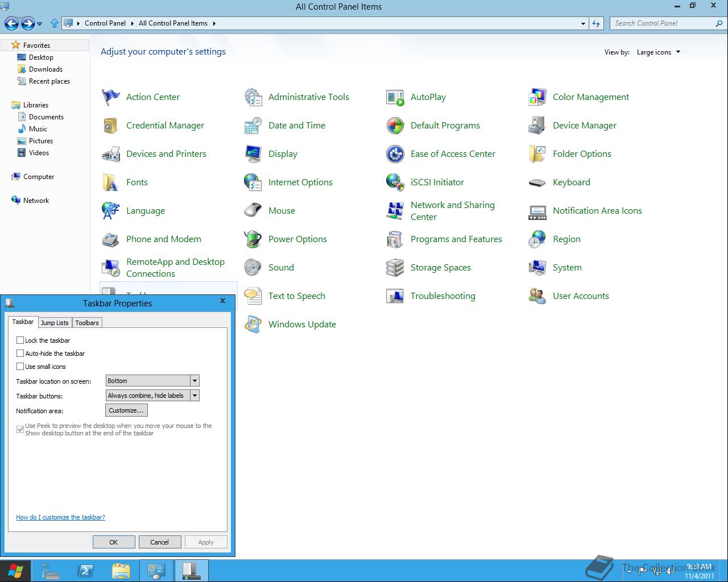Open the Internet Options globe icon
Viewport: 728px width, 582px height.
click(x=253, y=182)
